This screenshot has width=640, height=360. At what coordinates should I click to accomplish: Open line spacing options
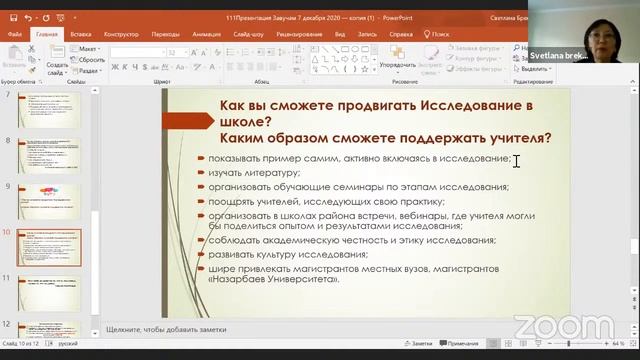point(282,52)
